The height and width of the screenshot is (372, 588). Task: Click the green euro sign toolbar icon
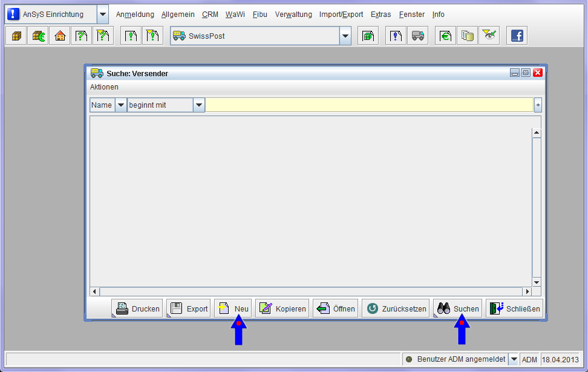(x=445, y=36)
